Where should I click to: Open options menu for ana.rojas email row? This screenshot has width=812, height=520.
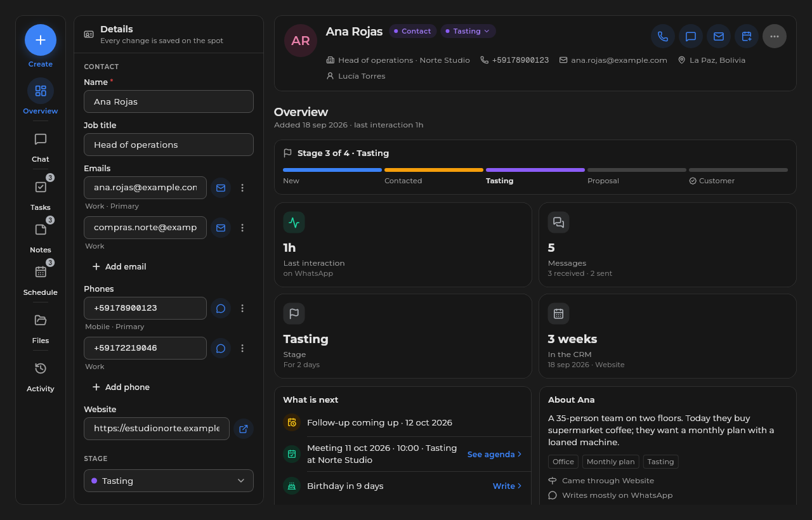pyautogui.click(x=242, y=188)
